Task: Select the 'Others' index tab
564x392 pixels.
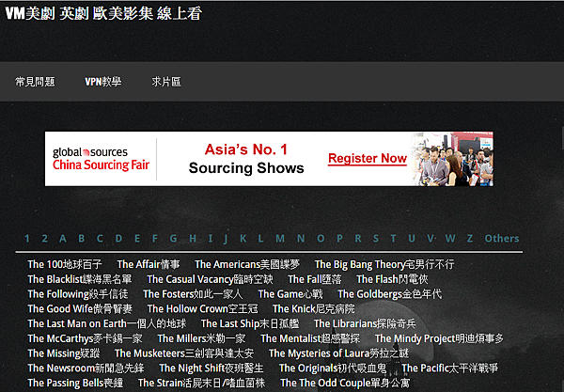Action: 502,239
